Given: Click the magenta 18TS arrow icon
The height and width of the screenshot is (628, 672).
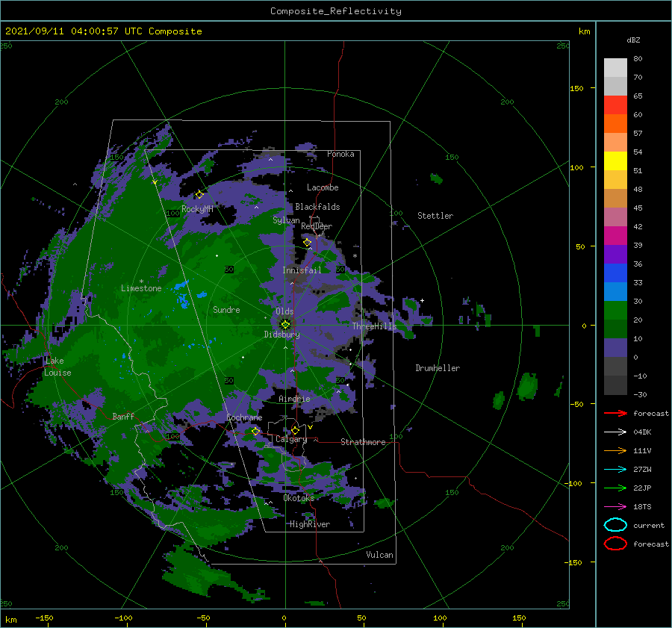Looking at the screenshot, I should point(615,507).
